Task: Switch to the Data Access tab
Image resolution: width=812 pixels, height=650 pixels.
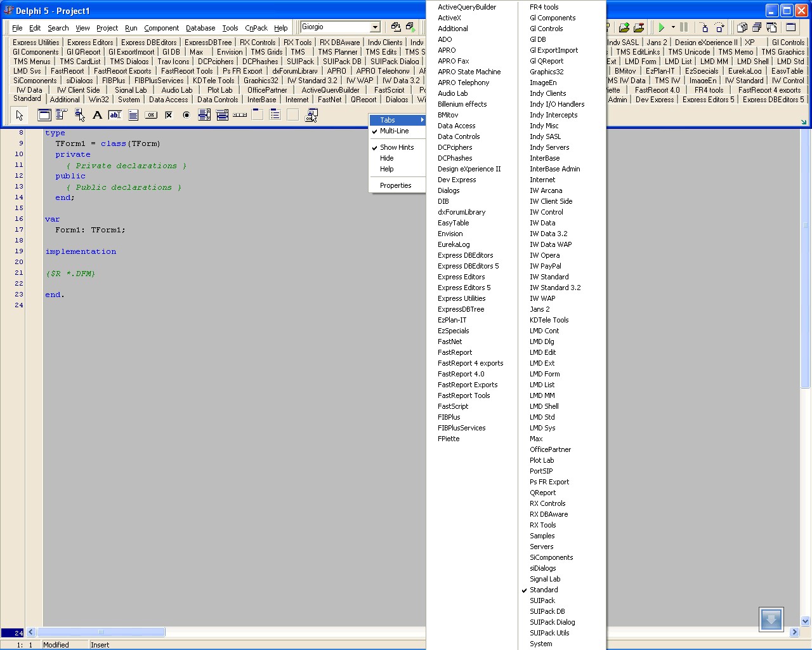Action: click(168, 100)
